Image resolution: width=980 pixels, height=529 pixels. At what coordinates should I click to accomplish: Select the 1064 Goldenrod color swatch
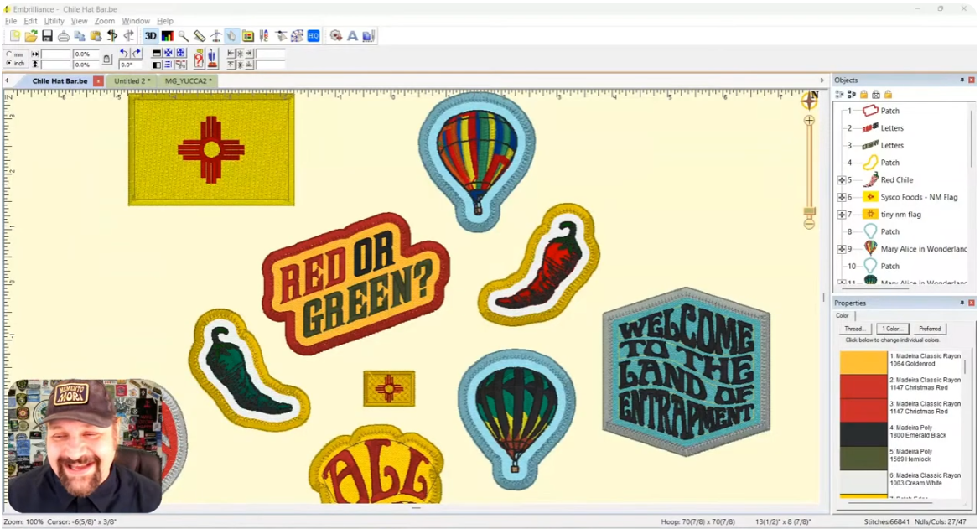[x=863, y=361]
